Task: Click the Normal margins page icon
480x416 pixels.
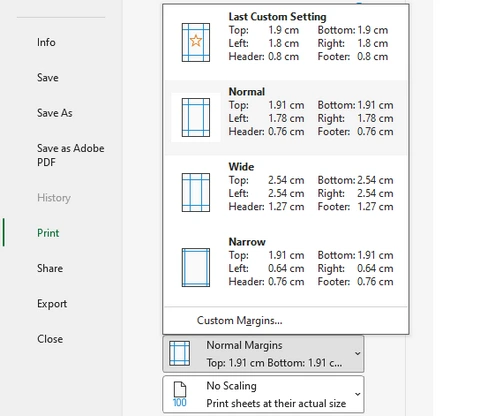Action: point(196,117)
